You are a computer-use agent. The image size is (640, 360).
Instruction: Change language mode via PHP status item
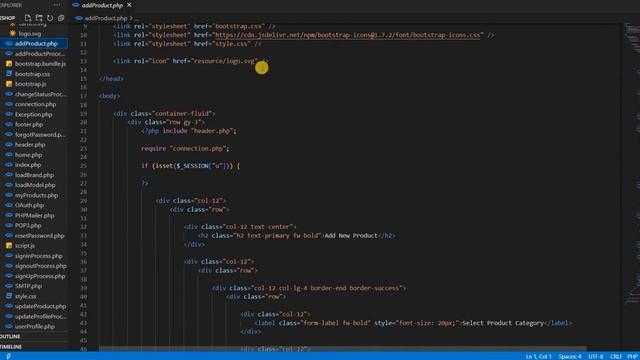pyautogui.click(x=633, y=356)
